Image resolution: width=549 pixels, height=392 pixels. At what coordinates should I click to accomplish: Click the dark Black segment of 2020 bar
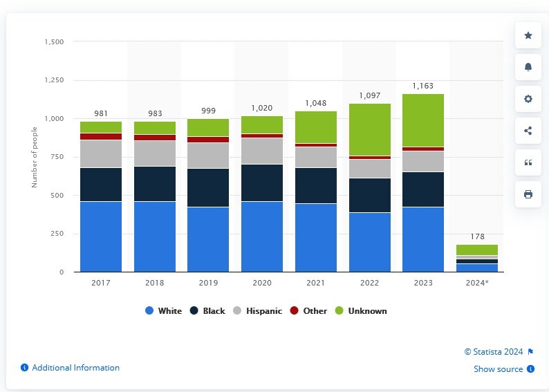pos(262,183)
